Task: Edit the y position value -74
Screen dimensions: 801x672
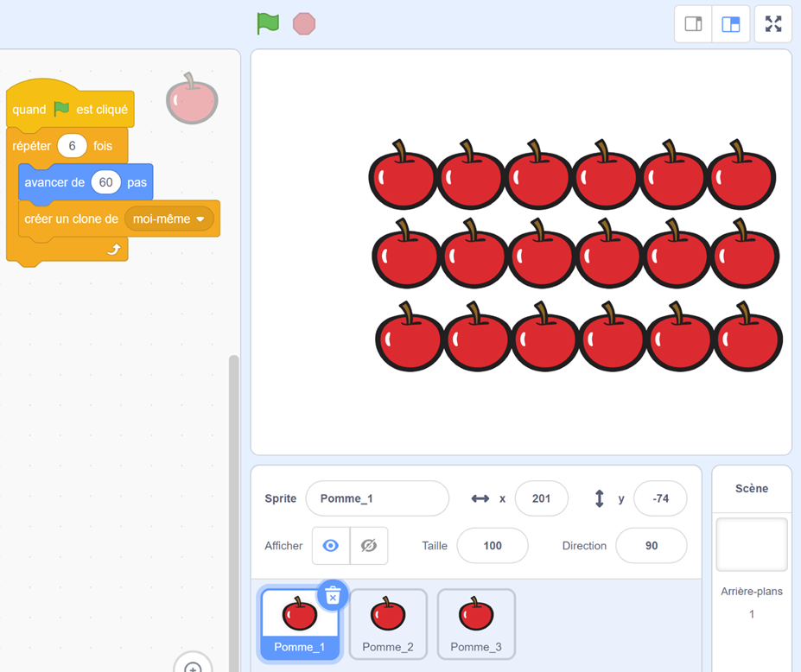Action: pyautogui.click(x=660, y=498)
